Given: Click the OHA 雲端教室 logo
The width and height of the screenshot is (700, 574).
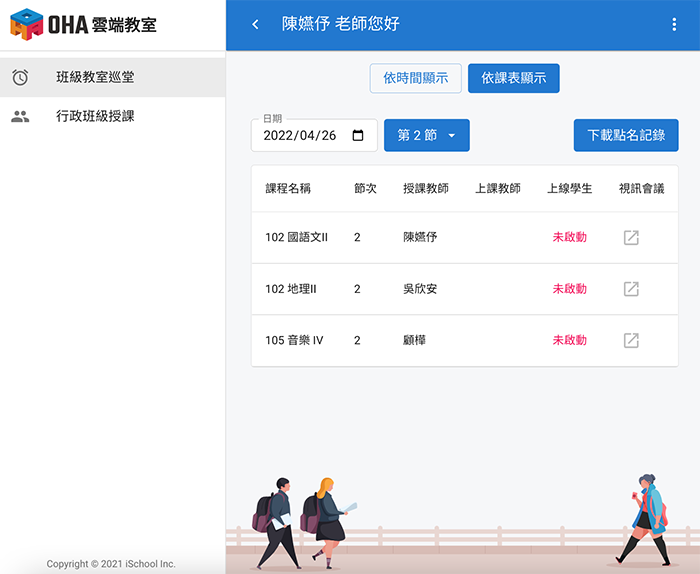Looking at the screenshot, I should (x=84, y=24).
